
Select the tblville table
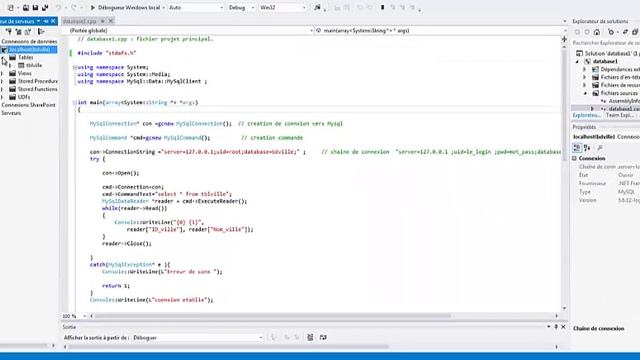(x=34, y=65)
